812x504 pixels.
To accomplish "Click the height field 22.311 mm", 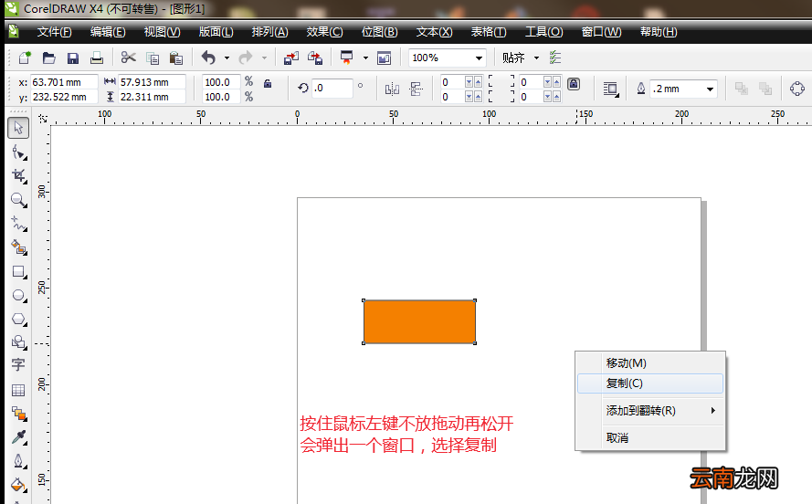I will [x=152, y=97].
